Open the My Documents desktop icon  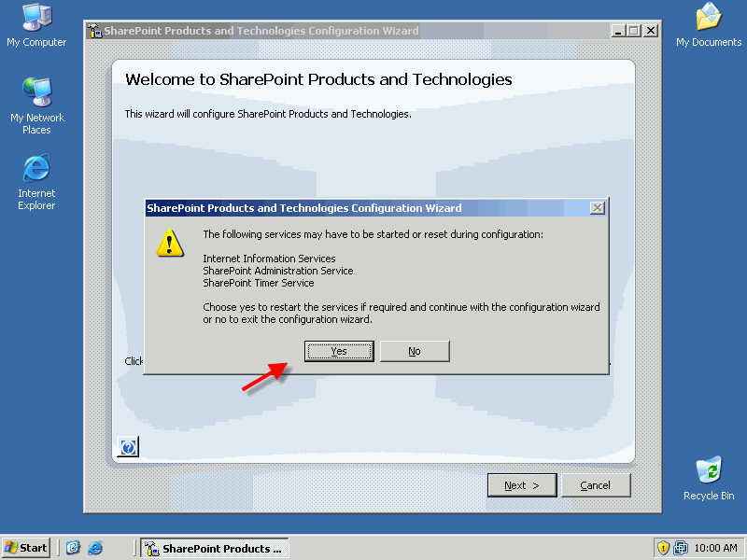point(709,26)
